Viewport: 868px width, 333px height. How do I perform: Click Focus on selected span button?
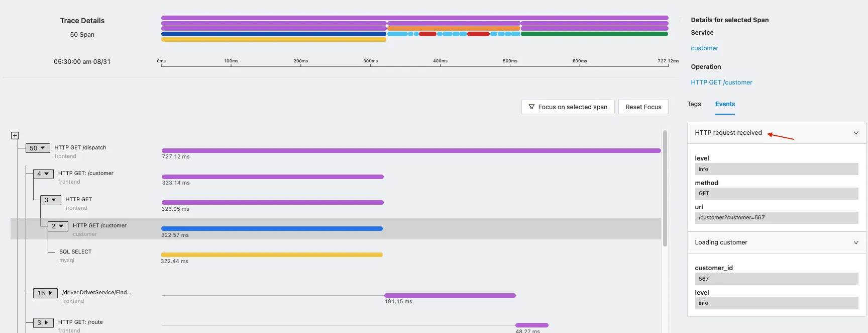pos(568,107)
